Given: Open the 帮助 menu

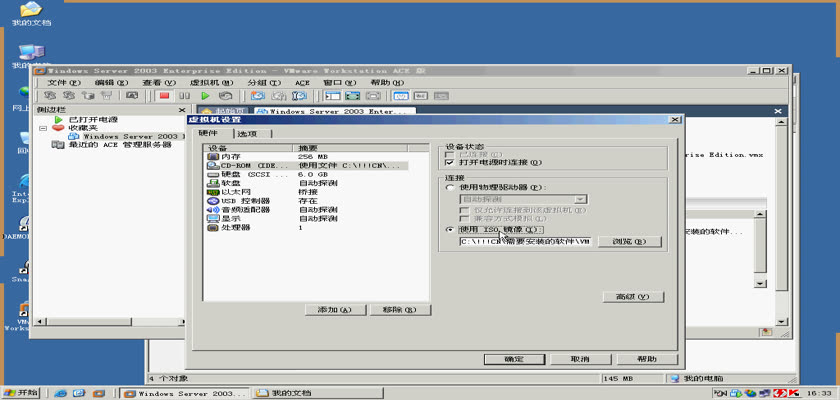Looking at the screenshot, I should (387, 82).
